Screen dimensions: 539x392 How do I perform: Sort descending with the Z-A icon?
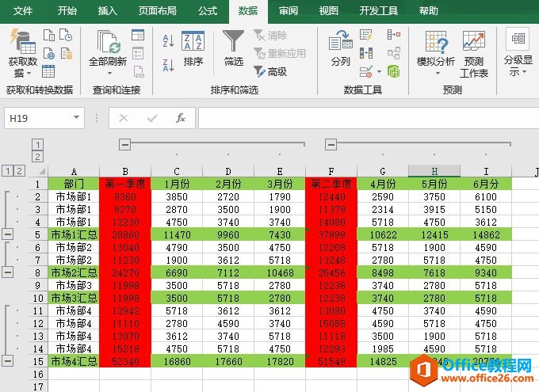tap(168, 65)
